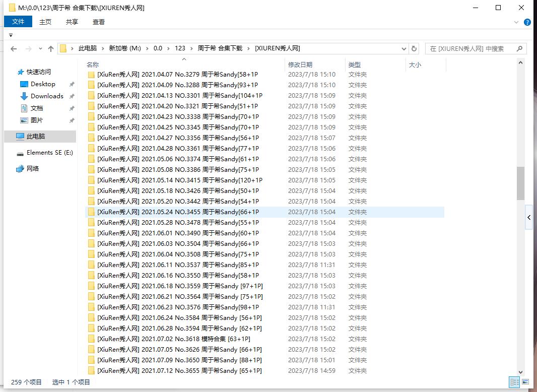Switch to details view in status bar

(x=514, y=382)
